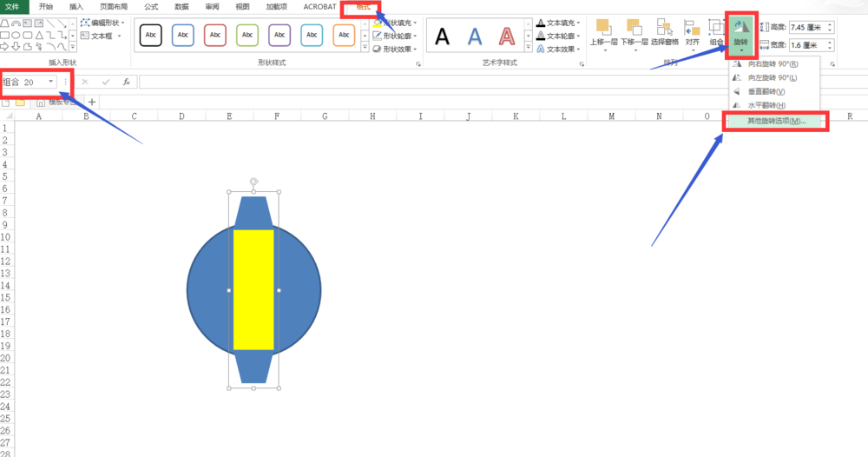Image resolution: width=868 pixels, height=457 pixels.
Task: Click Send Backward (下移一层) icon
Action: tap(634, 27)
